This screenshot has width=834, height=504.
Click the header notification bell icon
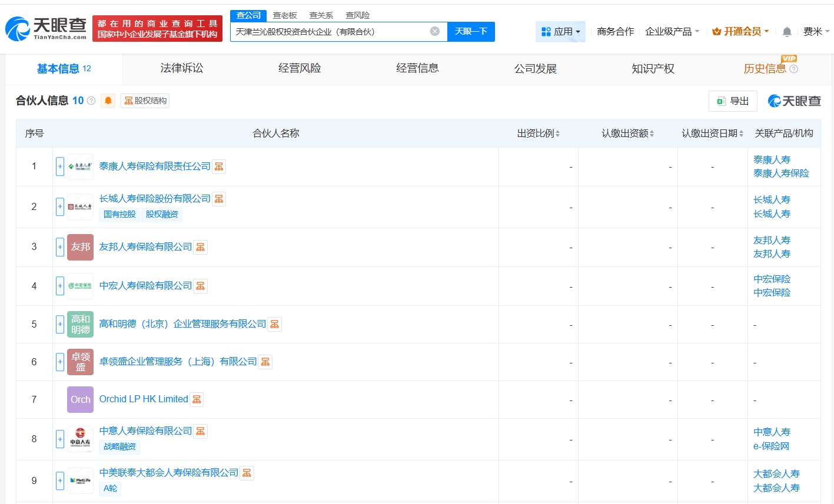[786, 32]
